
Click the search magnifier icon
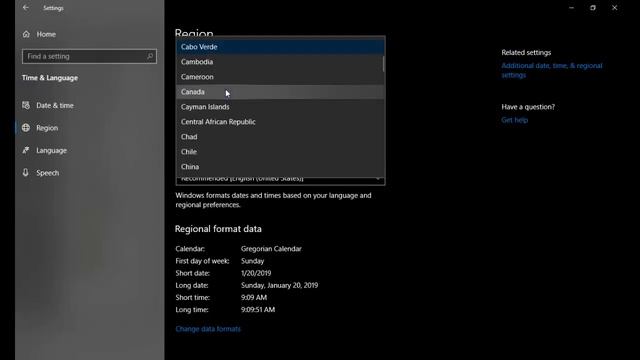(x=150, y=56)
